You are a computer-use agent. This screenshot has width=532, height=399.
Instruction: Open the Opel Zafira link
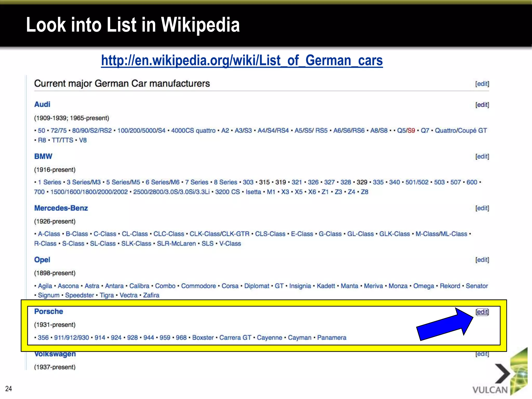[151, 295]
